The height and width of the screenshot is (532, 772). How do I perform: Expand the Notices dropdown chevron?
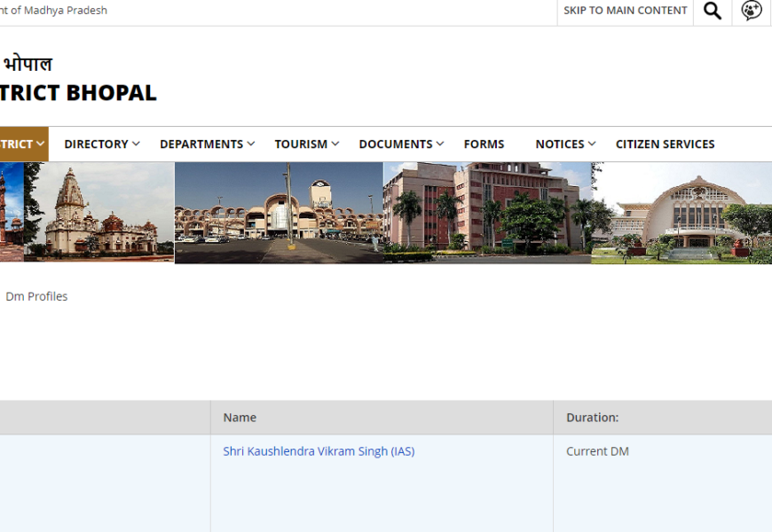tap(592, 144)
